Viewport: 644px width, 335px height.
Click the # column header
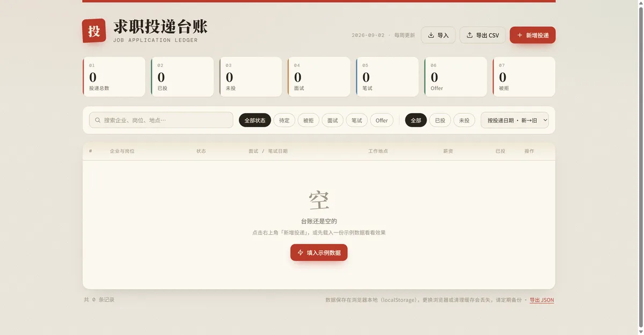90,151
